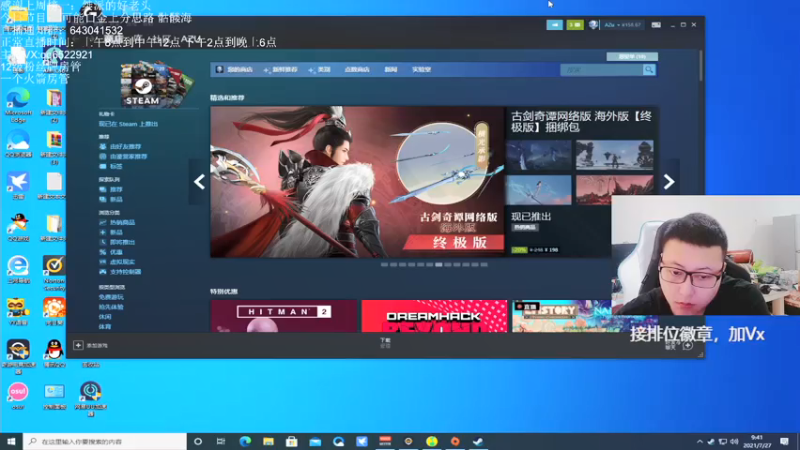Open the taskbar Task View icon

point(221,441)
